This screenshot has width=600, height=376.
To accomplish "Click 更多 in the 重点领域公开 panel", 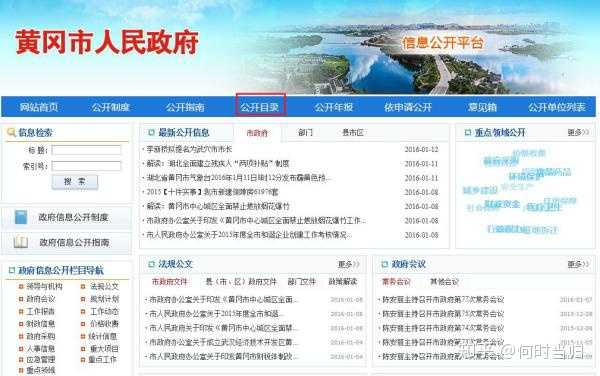I will (x=578, y=132).
